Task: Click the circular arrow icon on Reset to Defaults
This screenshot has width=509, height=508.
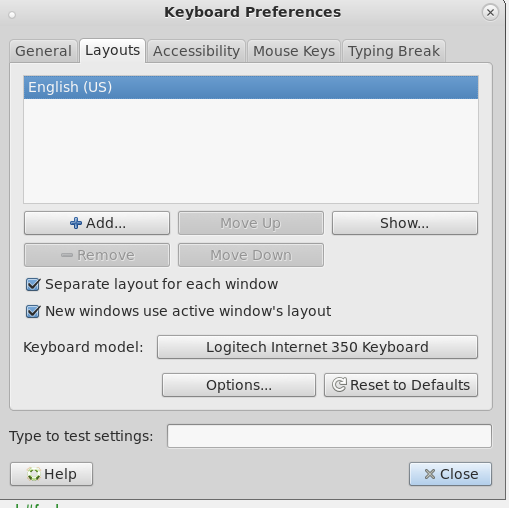Action: (339, 385)
